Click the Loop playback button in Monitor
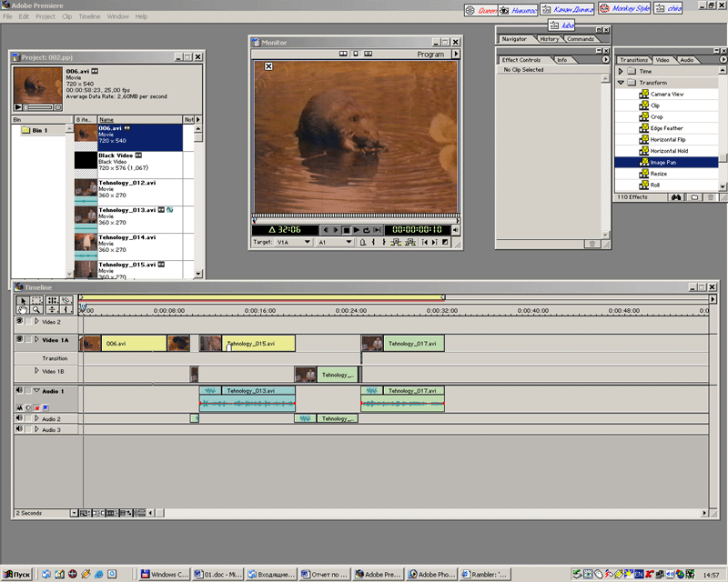 (x=368, y=230)
